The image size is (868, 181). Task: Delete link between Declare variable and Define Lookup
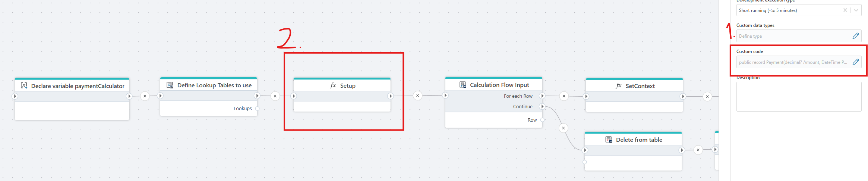145,96
